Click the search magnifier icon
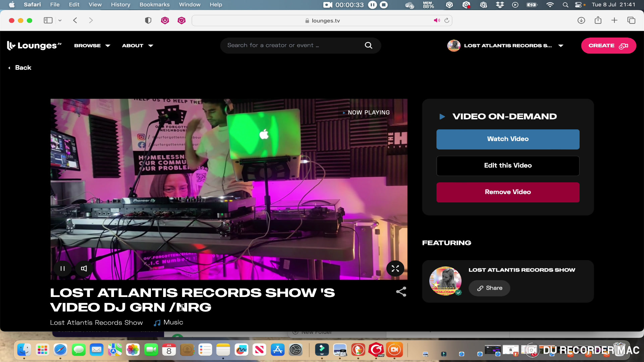 click(368, 45)
